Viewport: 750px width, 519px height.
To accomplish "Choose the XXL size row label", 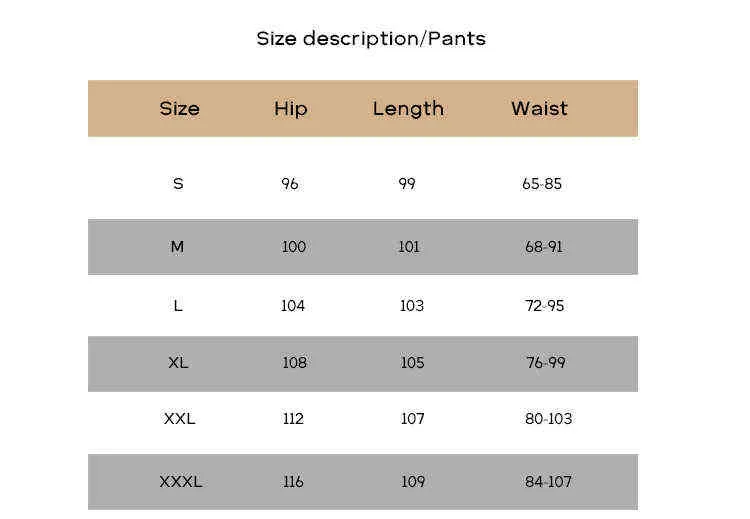I will [179, 419].
